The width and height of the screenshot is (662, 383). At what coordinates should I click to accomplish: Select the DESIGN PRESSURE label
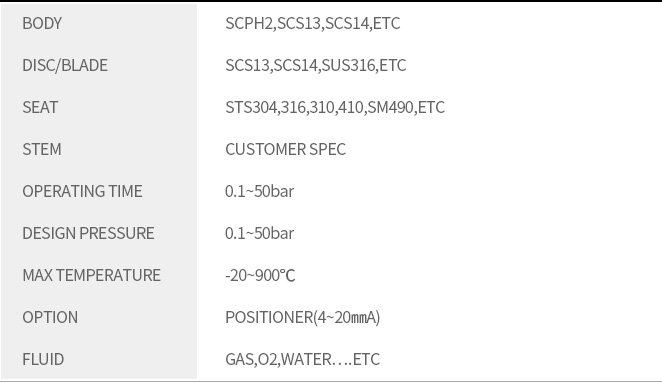point(88,233)
